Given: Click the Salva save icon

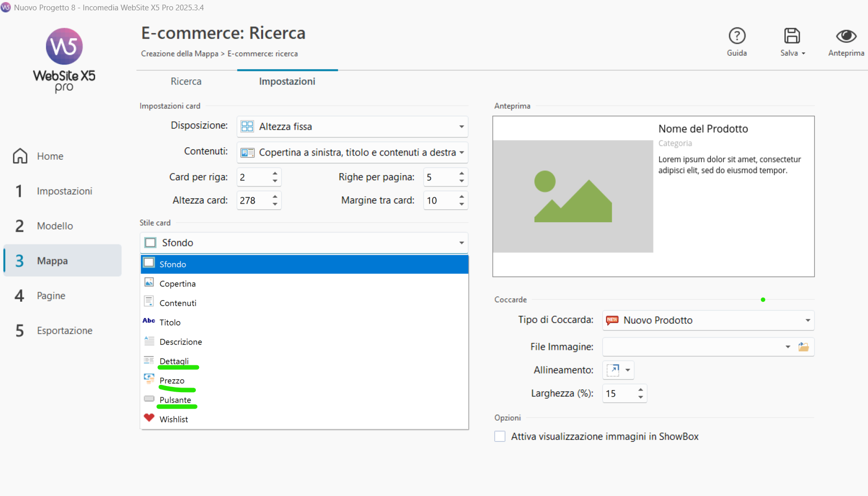Looking at the screenshot, I should click(791, 36).
